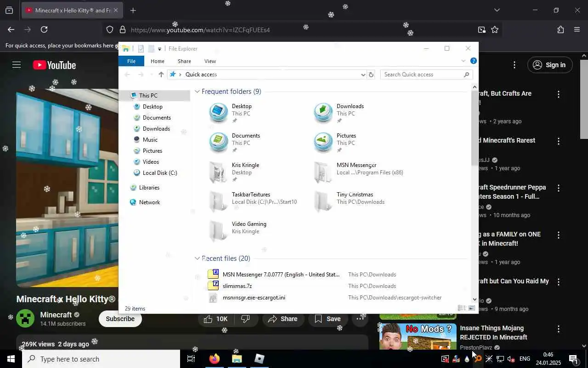588x368 pixels.
Task: Open Firefox from the taskbar
Action: coord(214,359)
